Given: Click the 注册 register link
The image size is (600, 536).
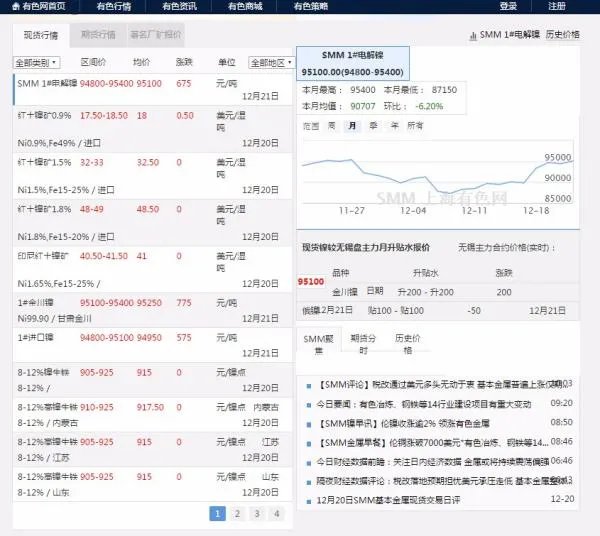Looking at the screenshot, I should [557, 6].
